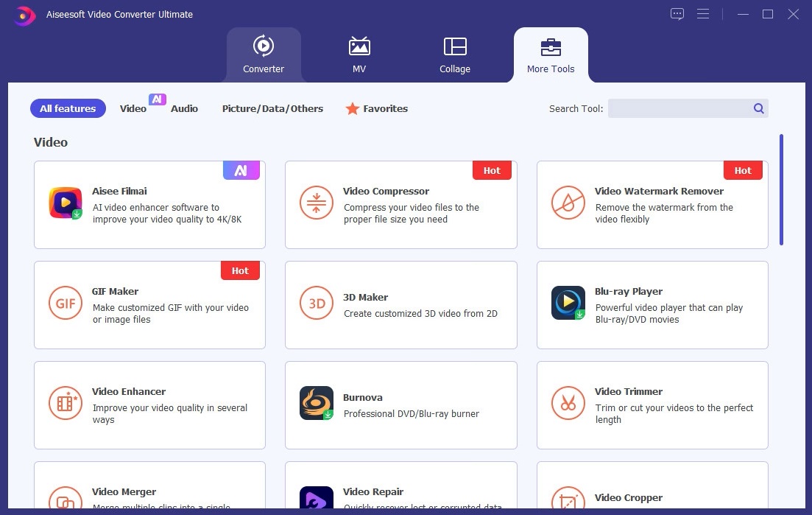Minimize the Aiseesoft window
The height and width of the screenshot is (515, 812).
[x=743, y=14]
